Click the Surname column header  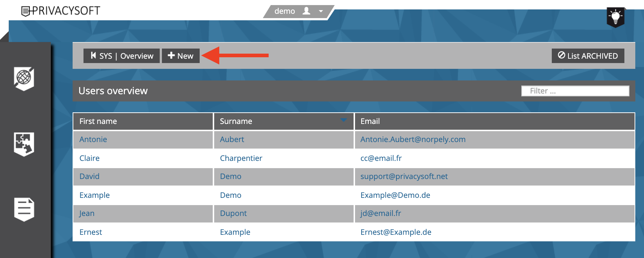pos(284,121)
